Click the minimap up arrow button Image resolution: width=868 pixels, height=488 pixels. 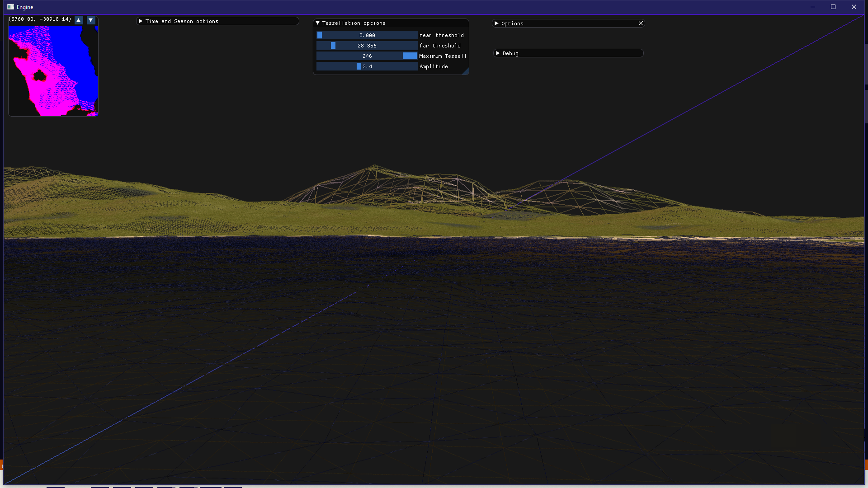click(x=79, y=20)
